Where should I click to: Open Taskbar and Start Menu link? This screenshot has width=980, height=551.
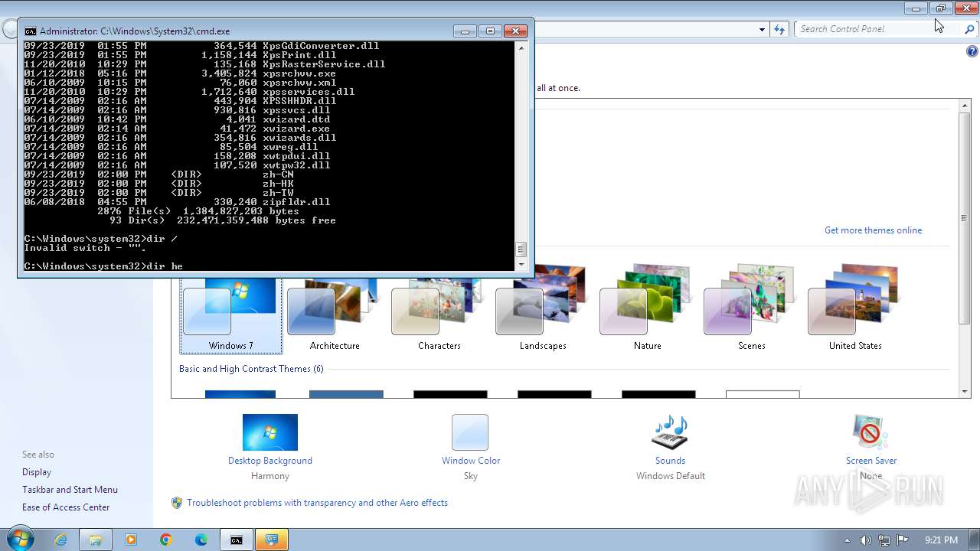coord(70,490)
